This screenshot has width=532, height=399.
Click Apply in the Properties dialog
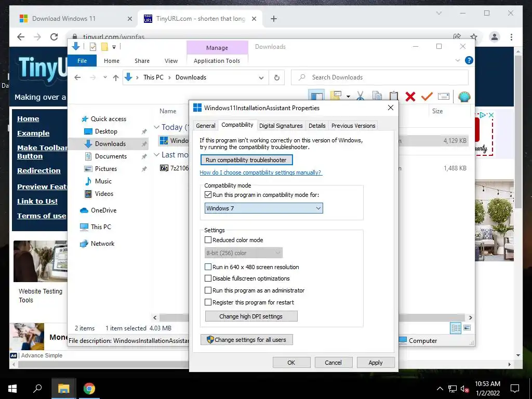(x=376, y=362)
